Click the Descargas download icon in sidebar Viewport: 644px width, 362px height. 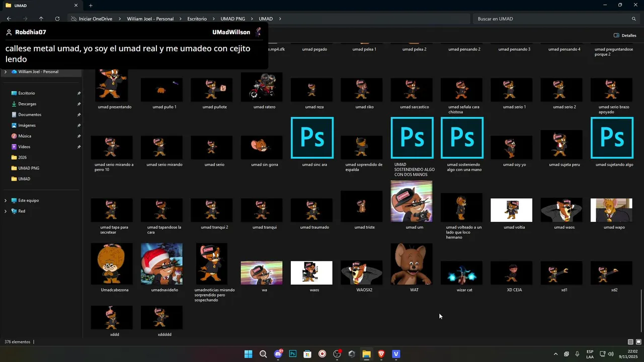point(14,104)
